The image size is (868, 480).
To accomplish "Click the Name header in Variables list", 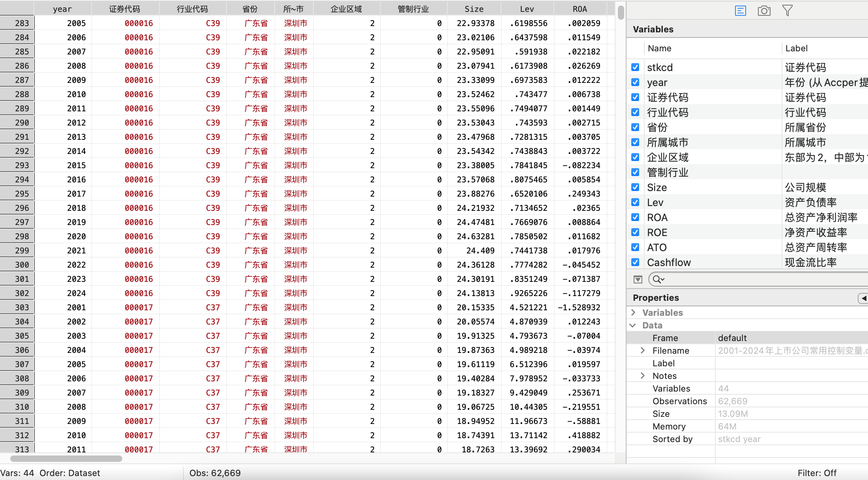I will click(x=659, y=48).
